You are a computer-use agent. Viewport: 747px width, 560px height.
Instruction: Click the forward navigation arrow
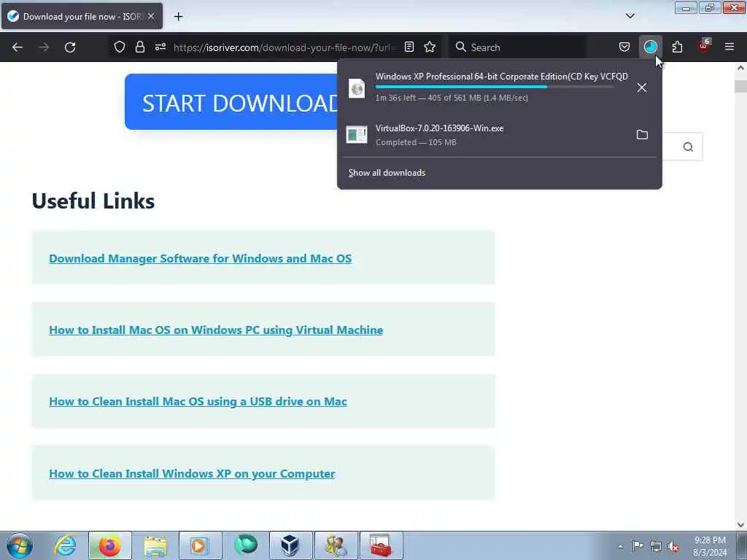point(44,47)
